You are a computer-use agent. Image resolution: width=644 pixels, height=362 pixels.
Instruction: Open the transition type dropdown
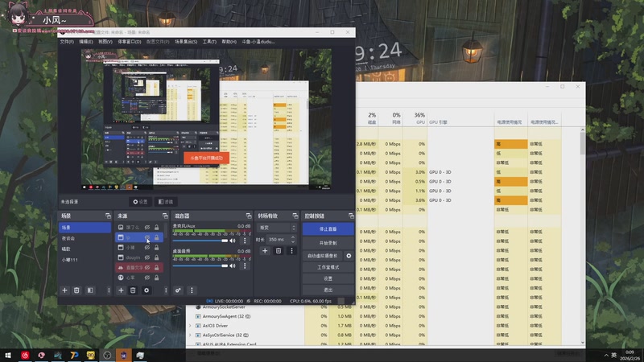click(x=276, y=228)
